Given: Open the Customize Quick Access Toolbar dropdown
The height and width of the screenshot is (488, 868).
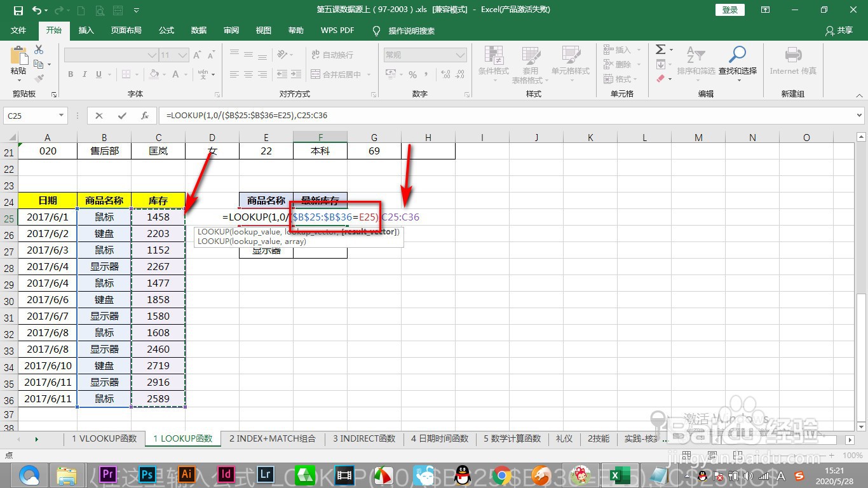Looking at the screenshot, I should (x=137, y=10).
